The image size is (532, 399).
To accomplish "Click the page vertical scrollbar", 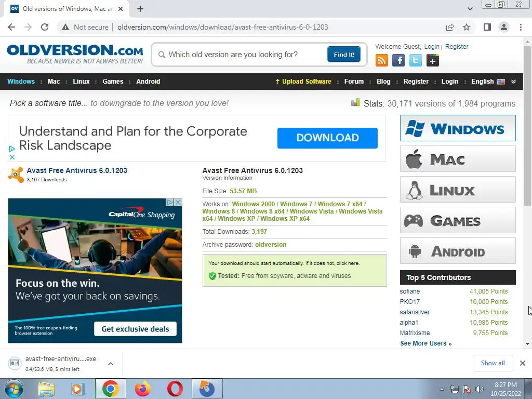I will tap(527, 126).
